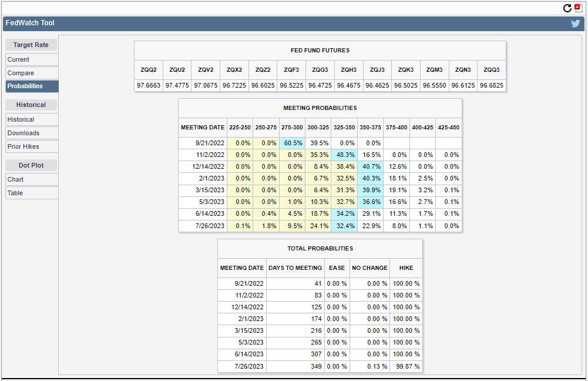Click the ZQU2 futures column header

(177, 70)
